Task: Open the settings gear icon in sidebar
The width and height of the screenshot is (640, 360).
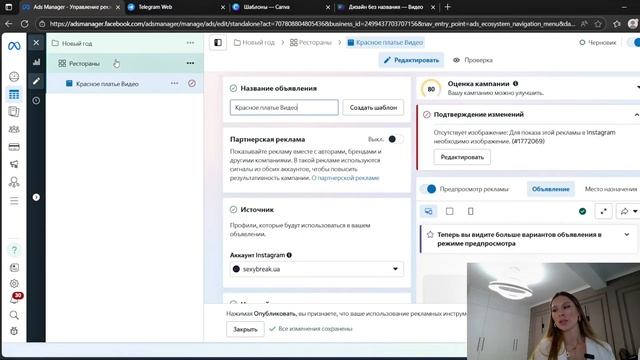Action: point(14,283)
